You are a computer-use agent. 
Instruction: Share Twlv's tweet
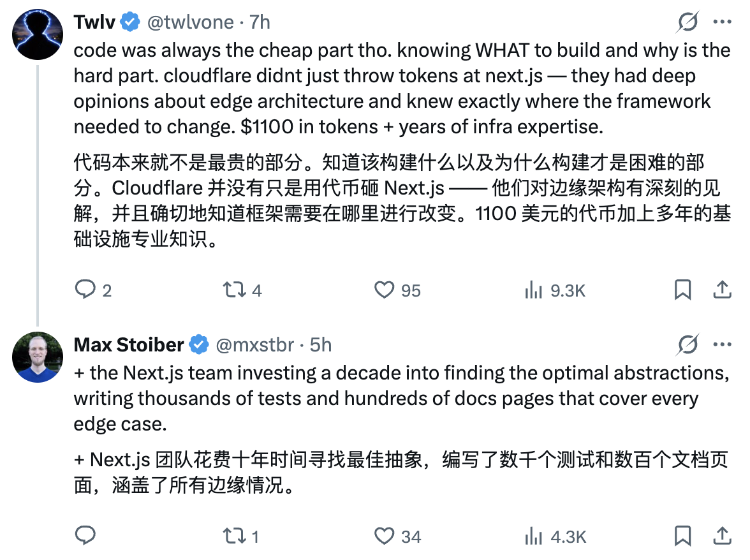tap(722, 290)
